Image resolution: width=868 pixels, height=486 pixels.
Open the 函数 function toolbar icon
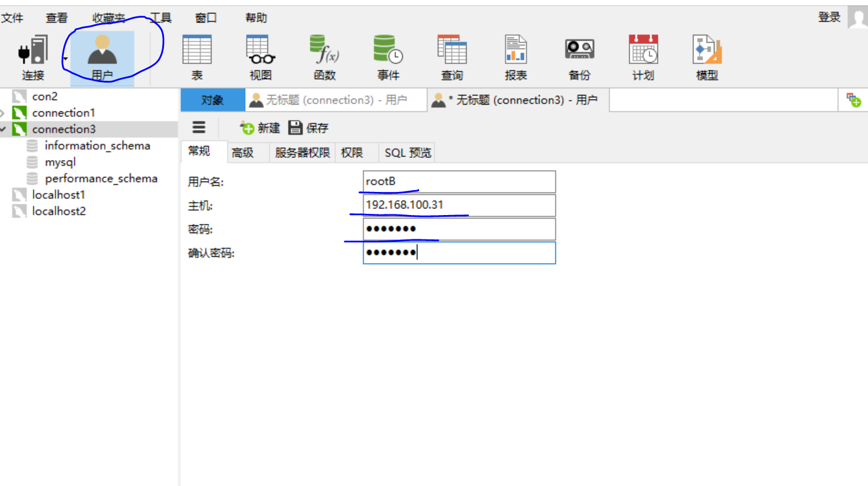coord(325,58)
